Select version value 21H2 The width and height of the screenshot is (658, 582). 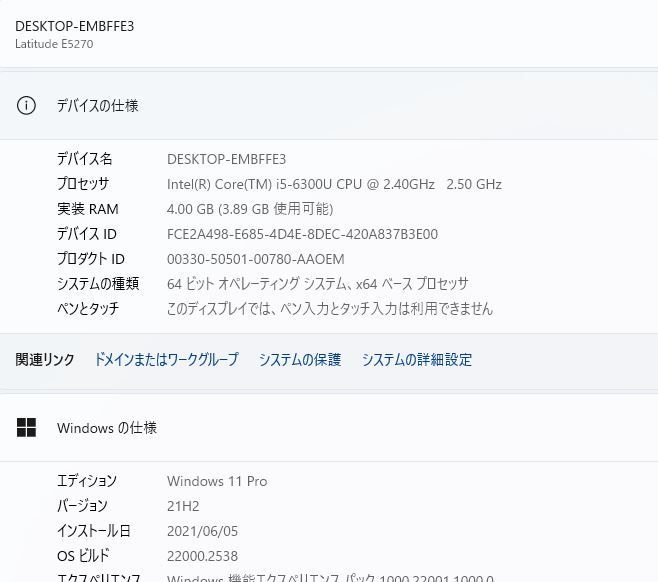pos(183,506)
